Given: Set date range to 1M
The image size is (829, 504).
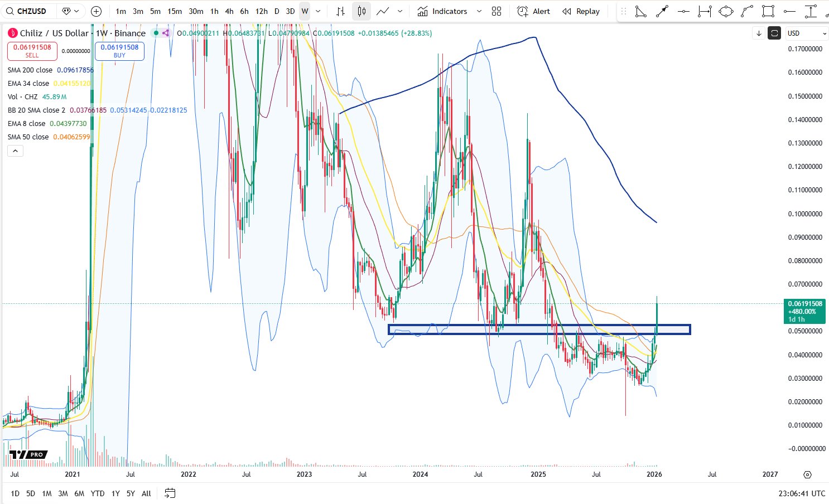Looking at the screenshot, I should click(47, 493).
